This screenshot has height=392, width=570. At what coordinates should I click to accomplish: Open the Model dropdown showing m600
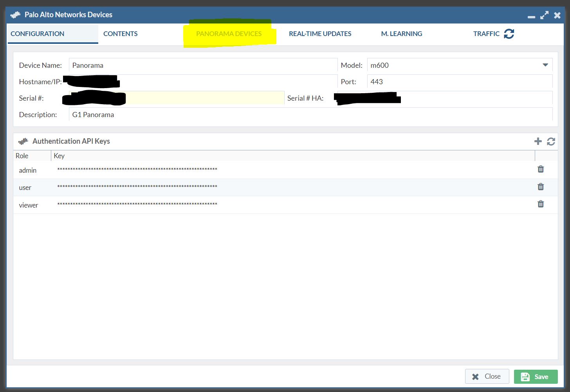pyautogui.click(x=546, y=65)
